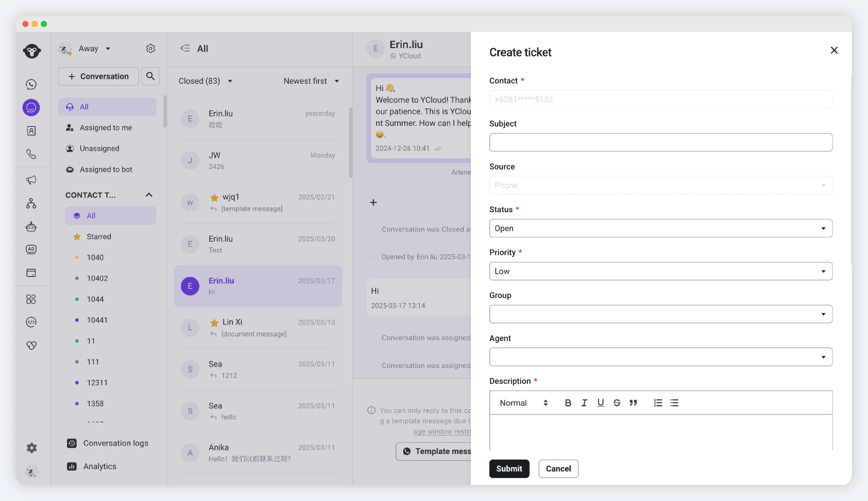Select Assigned to me view
This screenshot has width=868, height=501.
[107, 128]
